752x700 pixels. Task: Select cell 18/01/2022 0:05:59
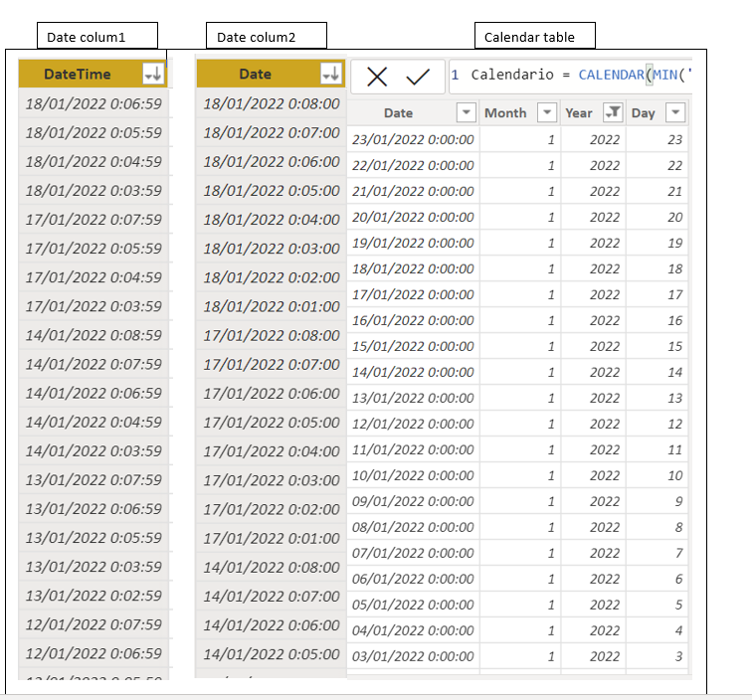click(94, 133)
